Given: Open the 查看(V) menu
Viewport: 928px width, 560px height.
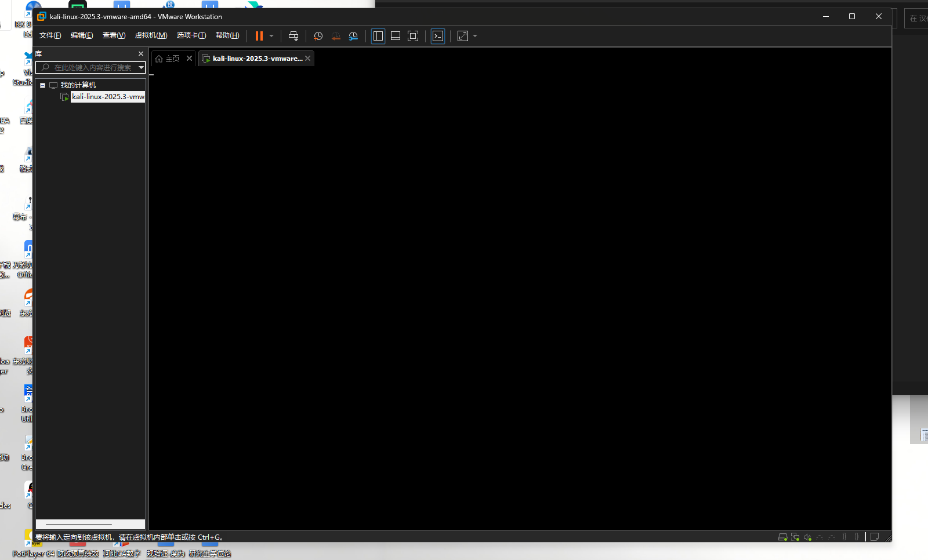Looking at the screenshot, I should click(x=114, y=35).
